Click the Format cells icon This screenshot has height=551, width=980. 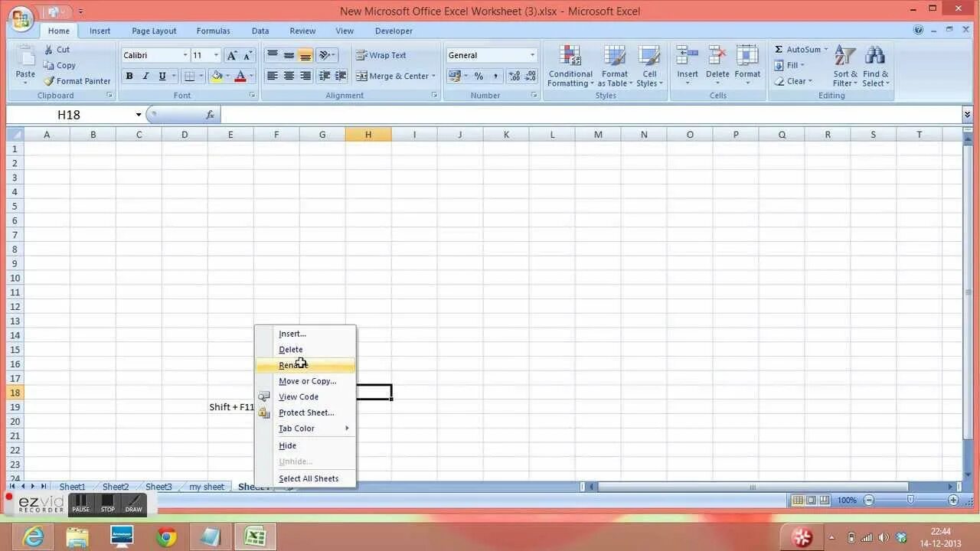[747, 57]
